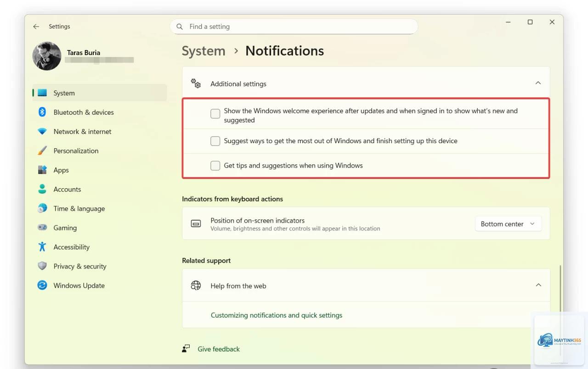This screenshot has width=588, height=369.
Task: Click the Apps icon in sidebar
Action: click(42, 170)
